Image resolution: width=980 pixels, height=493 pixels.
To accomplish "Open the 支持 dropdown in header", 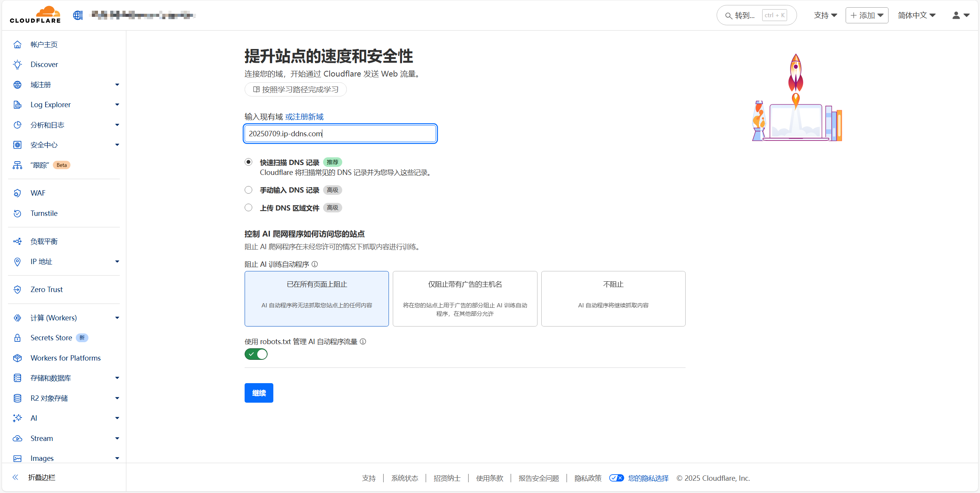I will [825, 15].
